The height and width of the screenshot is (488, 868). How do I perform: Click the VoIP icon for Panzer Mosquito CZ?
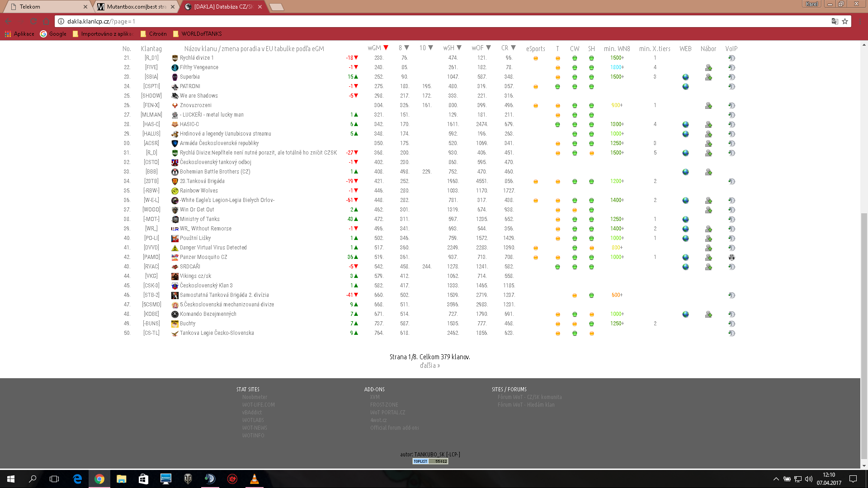[x=731, y=258]
